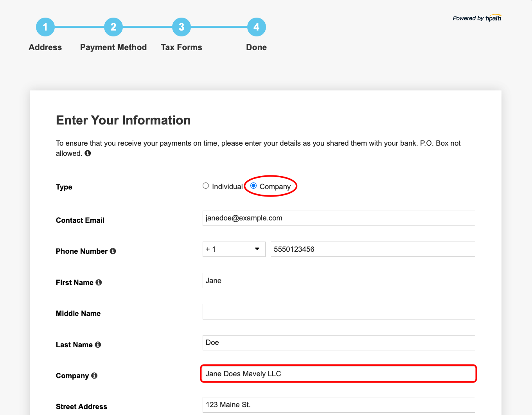Show Last Name info tooltip
This screenshot has height=415, width=532.
98,345
